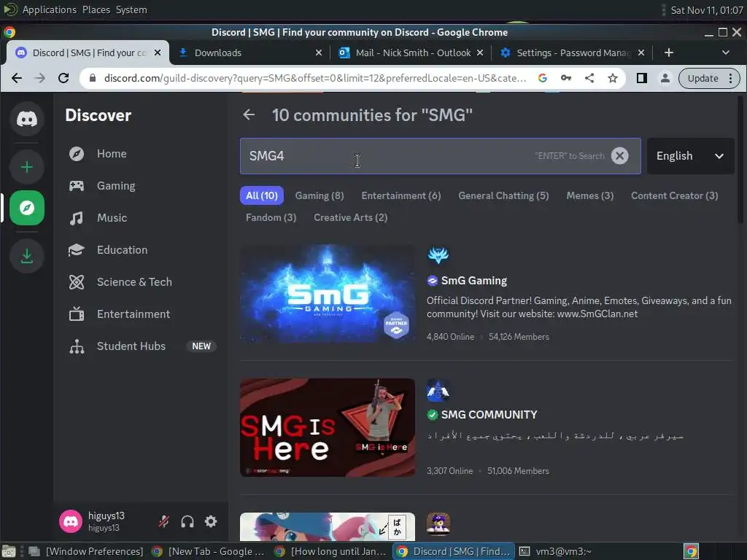Open Music category in Discover sidebar
The width and height of the screenshot is (747, 560).
click(142, 218)
